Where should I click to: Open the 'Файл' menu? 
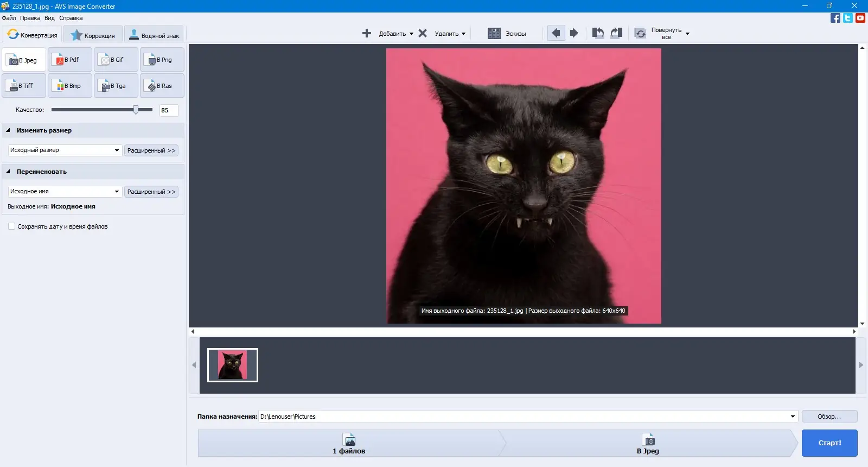point(9,18)
